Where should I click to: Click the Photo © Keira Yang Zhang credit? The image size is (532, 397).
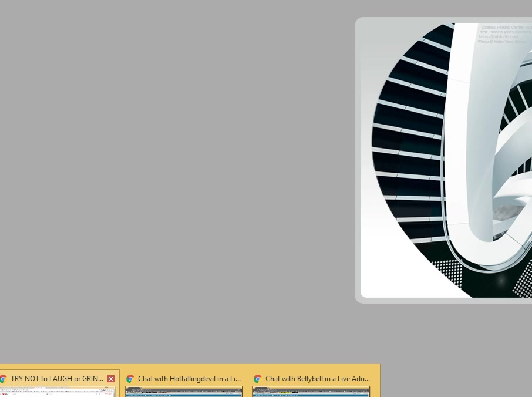coord(502,42)
